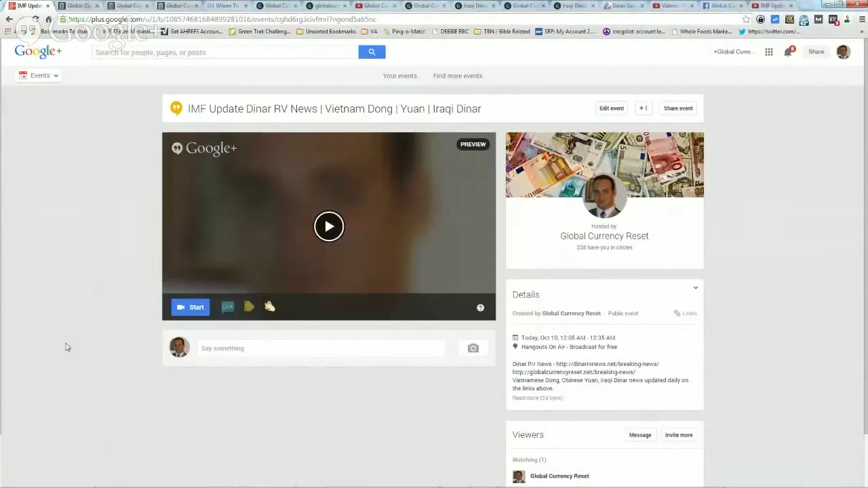Viewport: 868px width, 488px height.
Task: Click the Global Currency Reset host name
Action: click(x=604, y=236)
